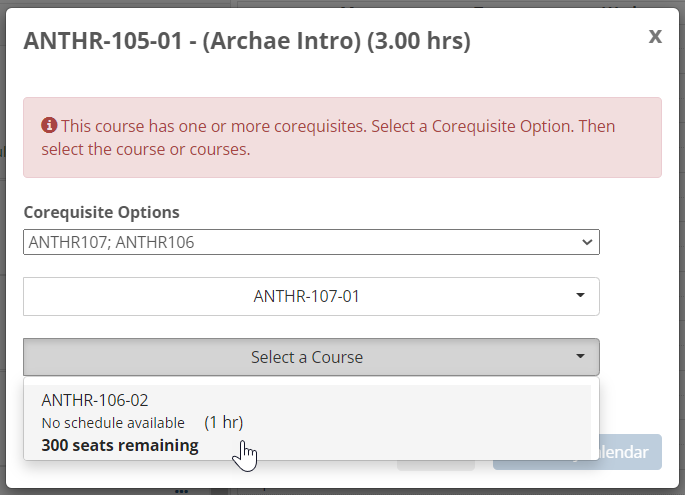Click the Corequisite Options label
The image size is (685, 495).
[x=101, y=212]
